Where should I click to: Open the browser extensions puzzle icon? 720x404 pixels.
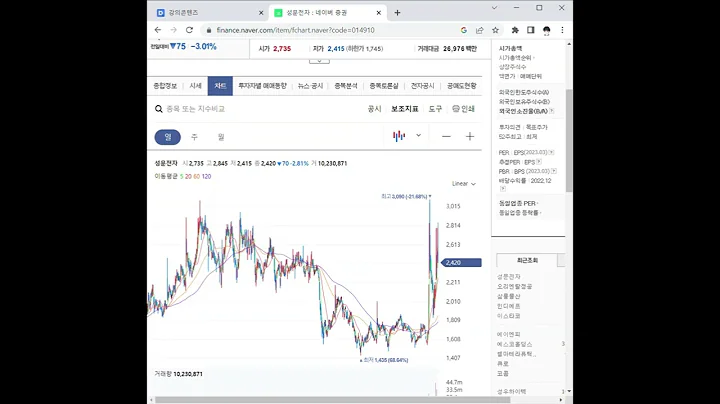coord(515,30)
